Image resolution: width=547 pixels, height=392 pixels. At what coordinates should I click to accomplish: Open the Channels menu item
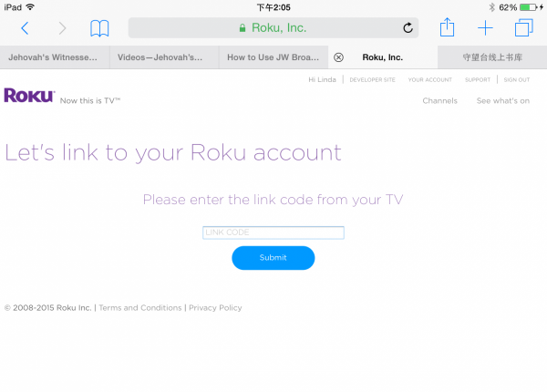[x=439, y=101]
